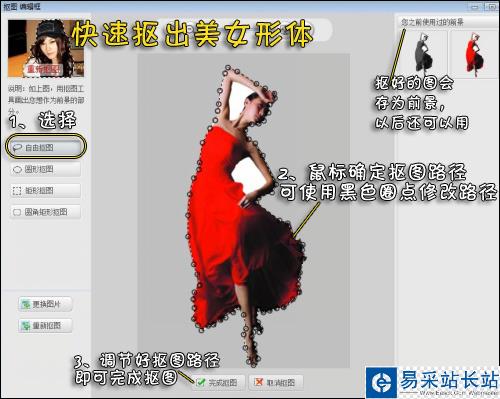The width and height of the screenshot is (500, 399).
Task: Click the girl with hat preview thumbnail
Action: (46, 48)
